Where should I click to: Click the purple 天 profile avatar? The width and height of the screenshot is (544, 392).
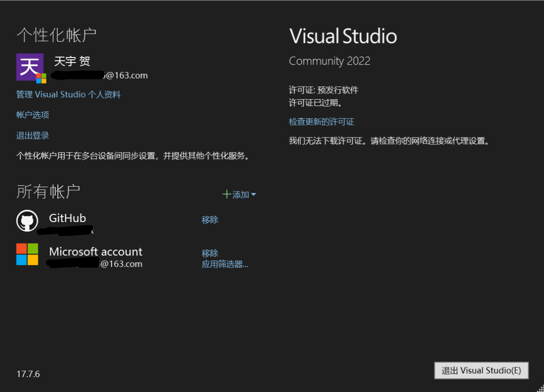point(30,67)
